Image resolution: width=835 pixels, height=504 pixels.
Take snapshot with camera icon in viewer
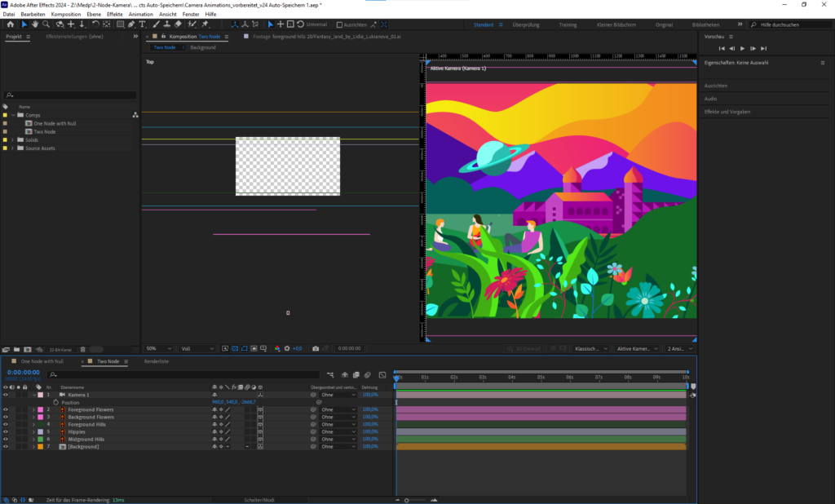pos(316,348)
